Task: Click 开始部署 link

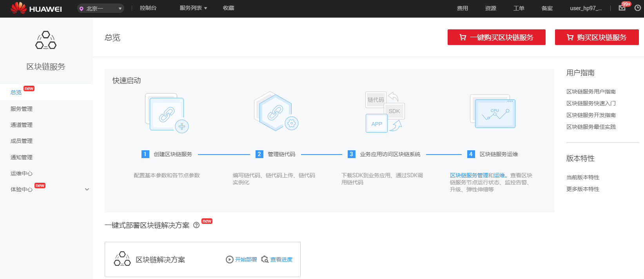Action: point(246,259)
